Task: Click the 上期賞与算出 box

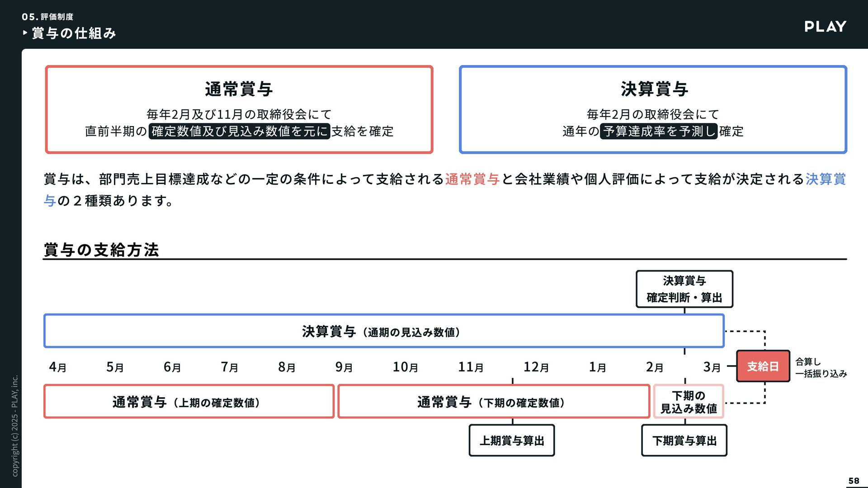Action: click(512, 441)
